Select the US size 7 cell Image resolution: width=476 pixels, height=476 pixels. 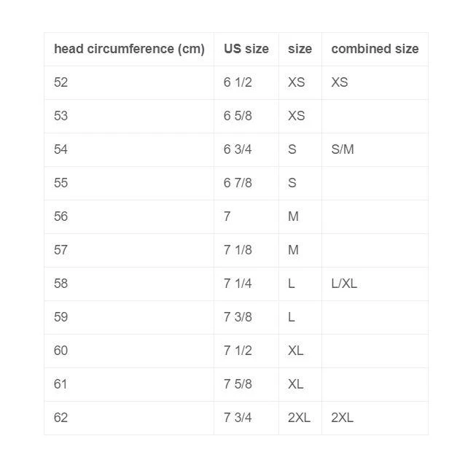click(227, 216)
